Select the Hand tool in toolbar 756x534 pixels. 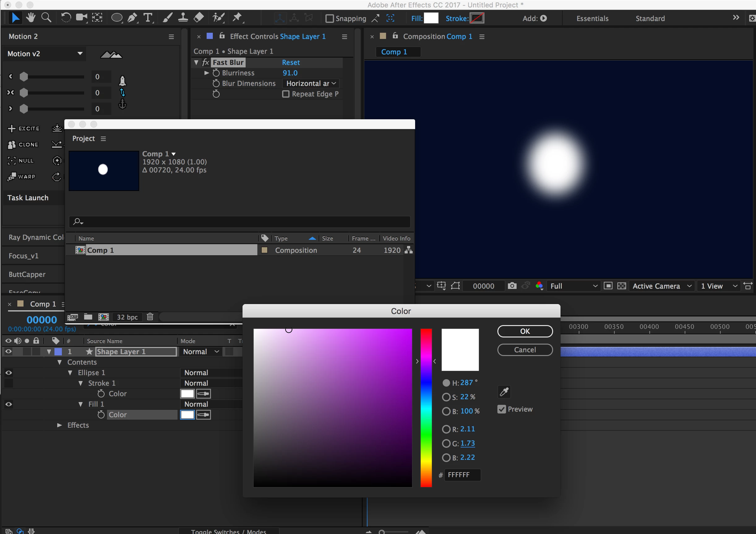(x=31, y=17)
